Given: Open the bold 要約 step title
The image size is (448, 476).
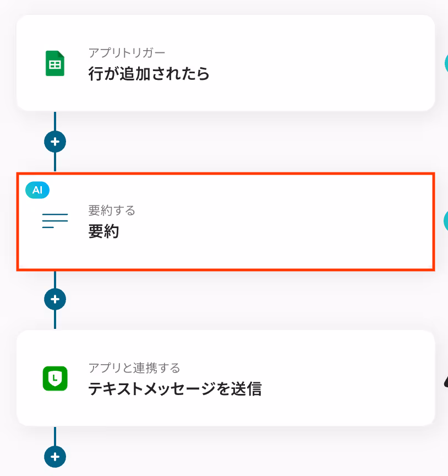Looking at the screenshot, I should [103, 231].
